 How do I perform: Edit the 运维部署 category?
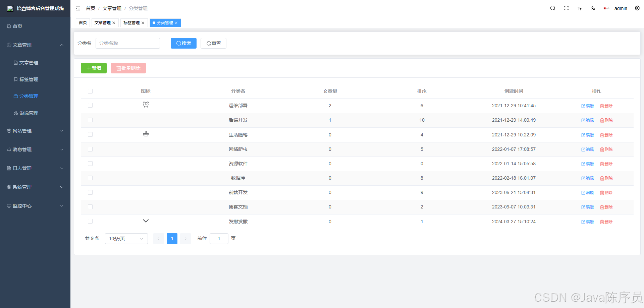click(x=587, y=106)
